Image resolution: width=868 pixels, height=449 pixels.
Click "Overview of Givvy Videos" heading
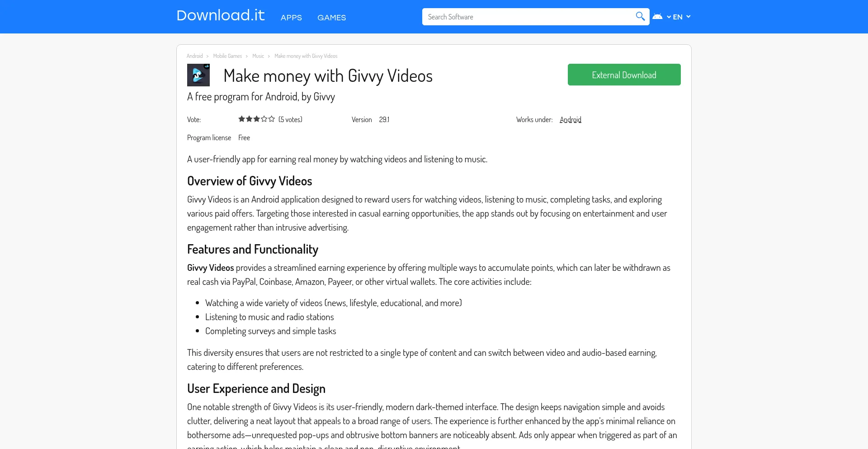pos(250,181)
